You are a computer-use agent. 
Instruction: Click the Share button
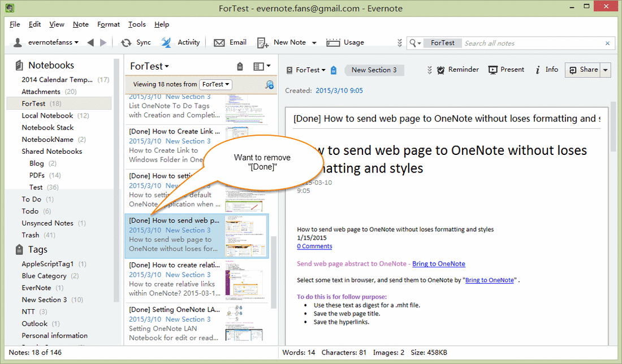click(583, 70)
